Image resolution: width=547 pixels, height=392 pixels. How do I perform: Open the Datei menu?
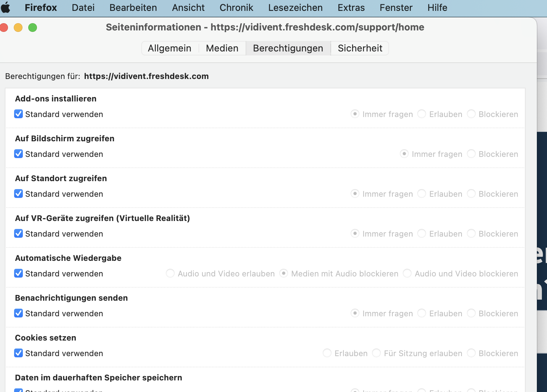pos(83,8)
